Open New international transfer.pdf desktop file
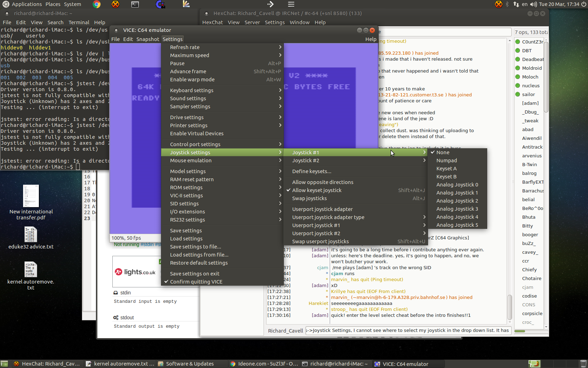Viewport: 588px width, 368px height. pos(31,203)
